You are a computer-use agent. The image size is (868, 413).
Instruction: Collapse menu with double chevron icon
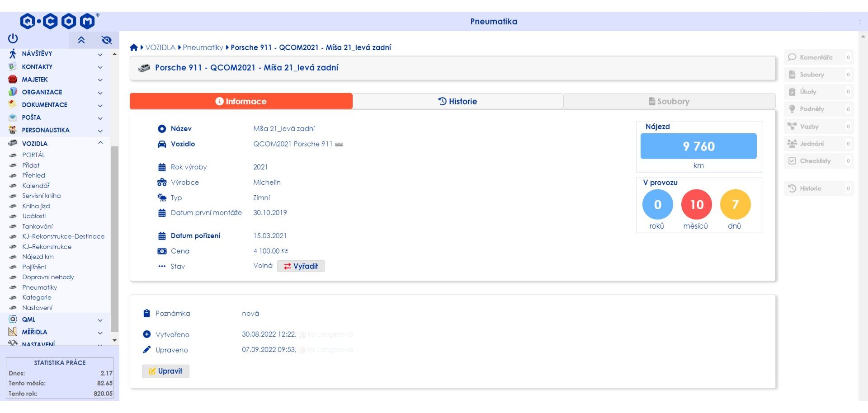(x=81, y=40)
